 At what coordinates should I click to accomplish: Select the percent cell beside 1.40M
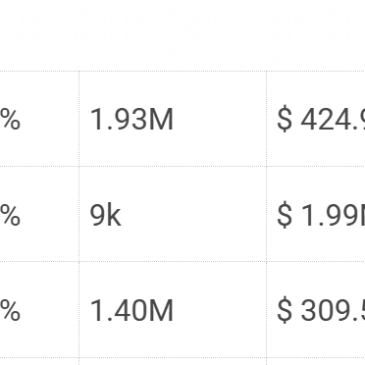(39, 310)
